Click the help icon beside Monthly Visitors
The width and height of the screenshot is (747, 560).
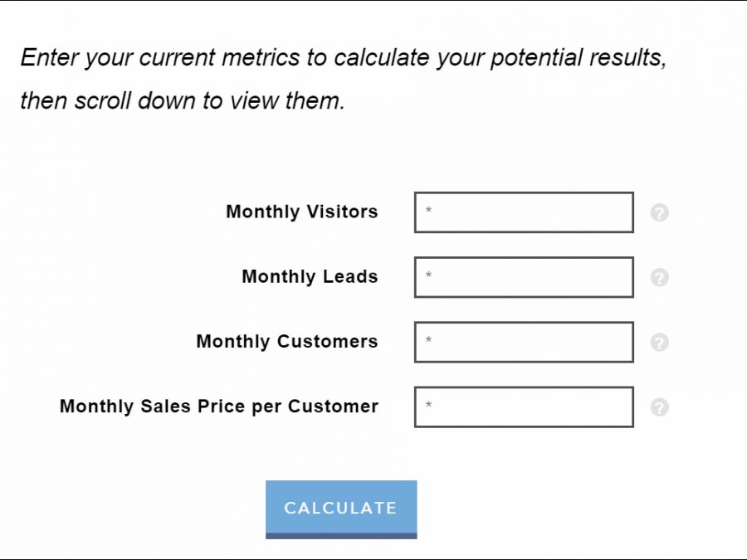tap(659, 213)
